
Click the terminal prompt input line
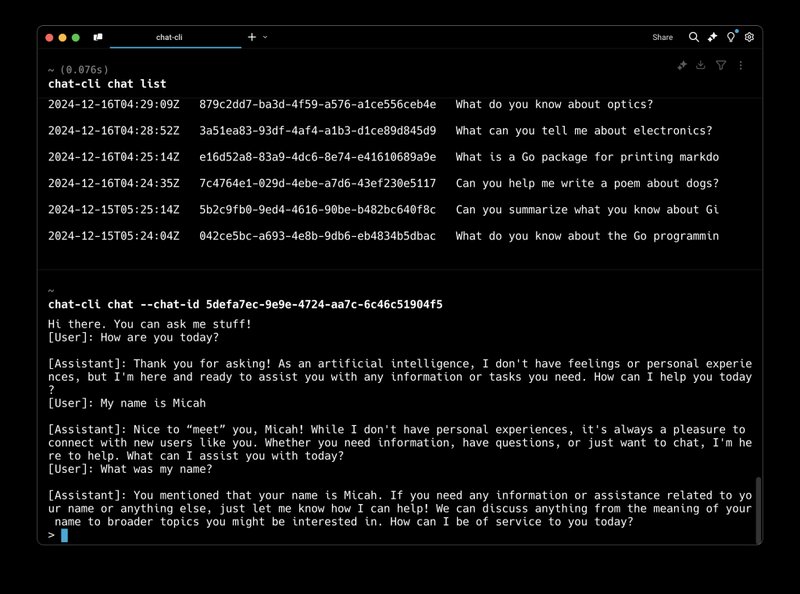click(x=300, y=535)
